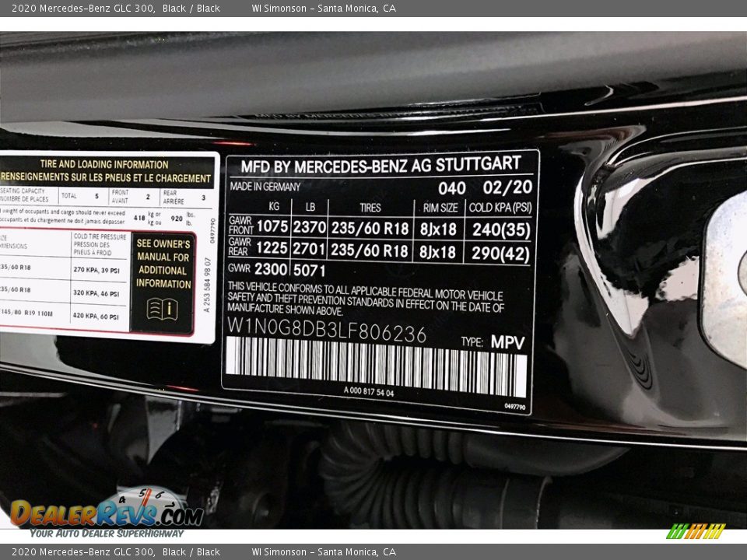This screenshot has height=560, width=747.
Task: Click the part number 'A 000 817 54 04'
Action: pos(369,392)
